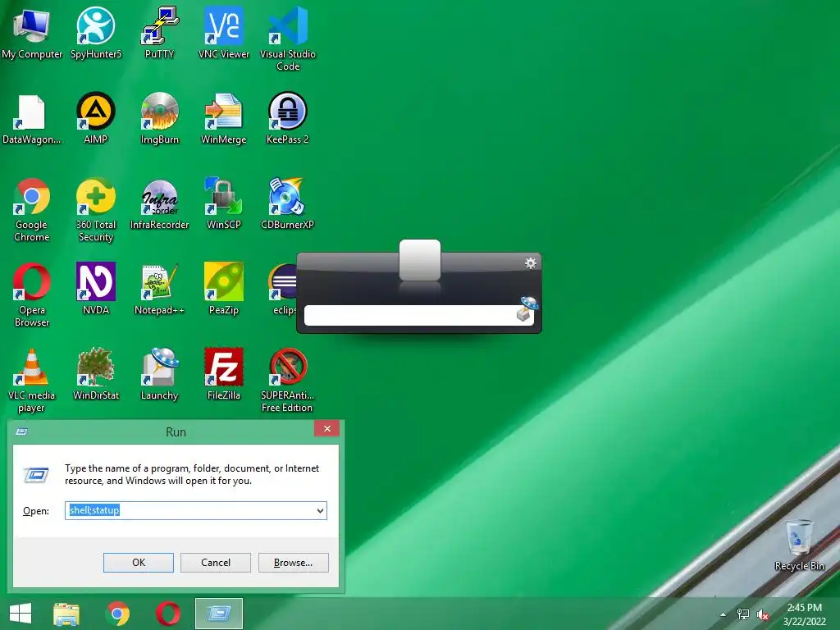
Task: Click the eclipse desktop icon
Action: [x=283, y=290]
